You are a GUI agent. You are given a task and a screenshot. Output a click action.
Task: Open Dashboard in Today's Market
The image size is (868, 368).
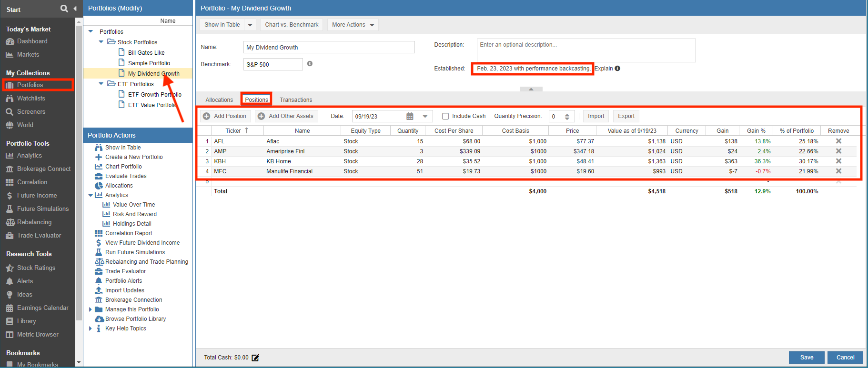pos(32,41)
